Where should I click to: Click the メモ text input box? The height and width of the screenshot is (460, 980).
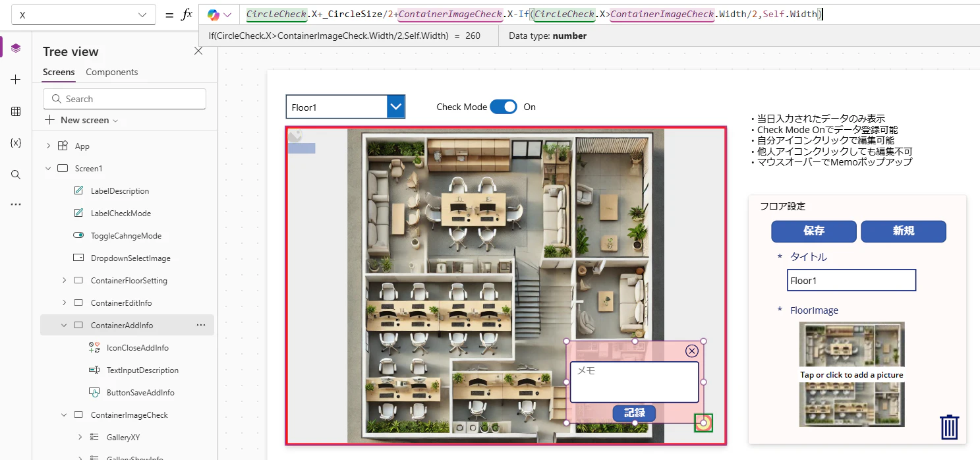click(634, 382)
